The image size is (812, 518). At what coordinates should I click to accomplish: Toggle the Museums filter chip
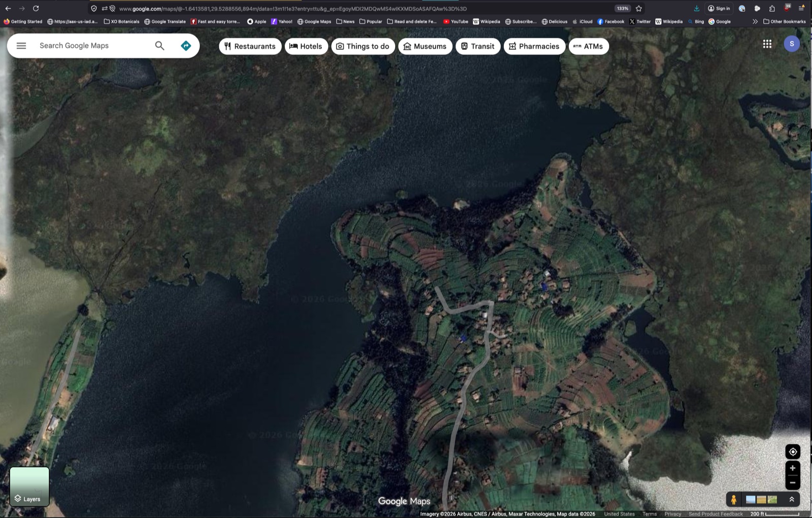425,46
